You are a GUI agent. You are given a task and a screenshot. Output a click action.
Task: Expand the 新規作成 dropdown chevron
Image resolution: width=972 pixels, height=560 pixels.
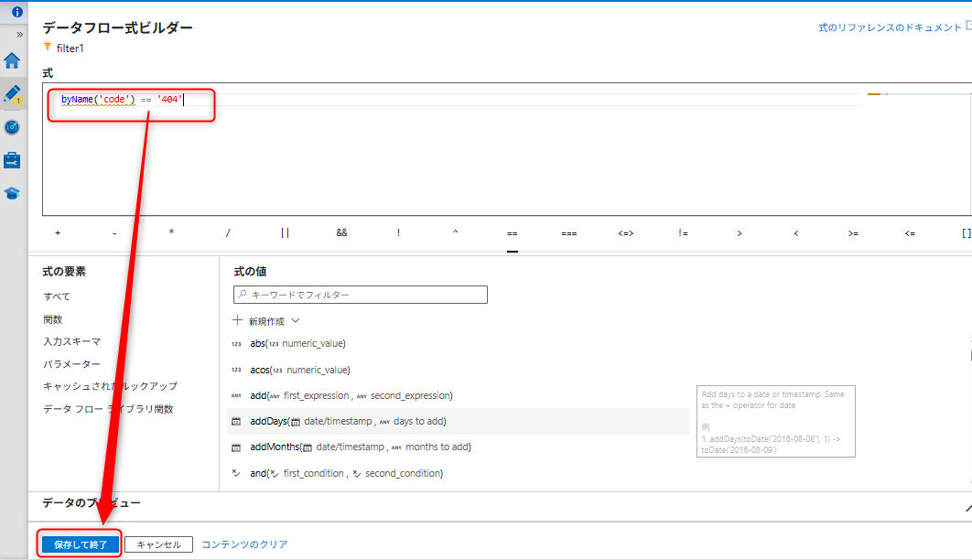[296, 321]
